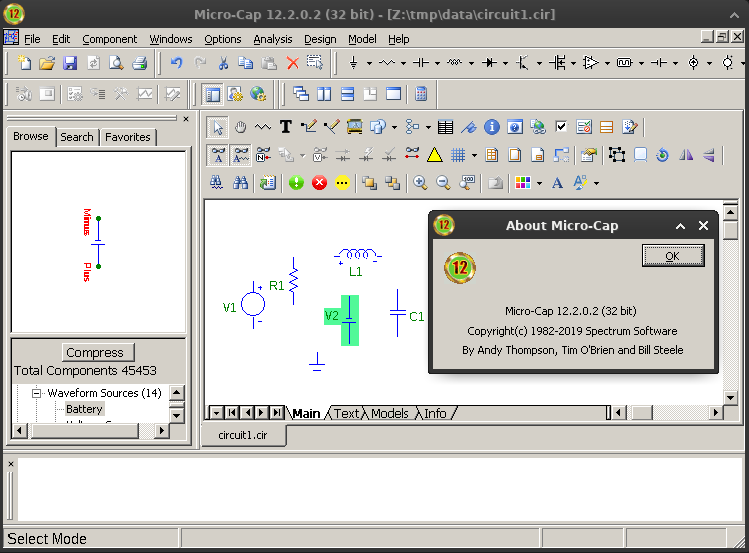Open the Analysis menu
This screenshot has height=553, width=749.
[x=272, y=39]
